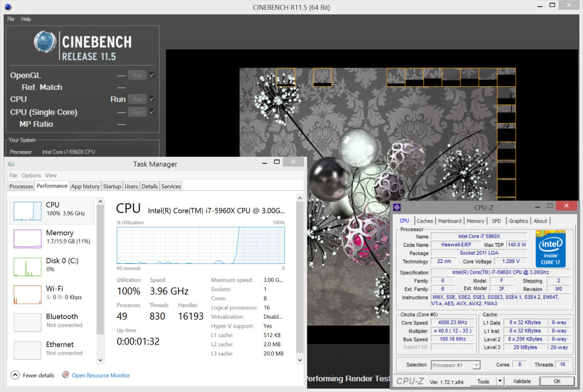Click the Max TDP 140.0 W field

517,244
